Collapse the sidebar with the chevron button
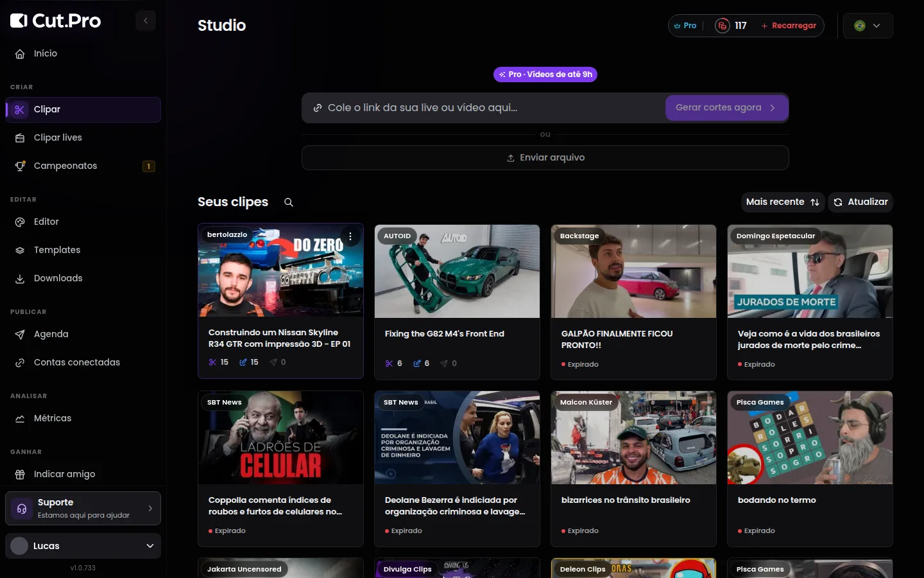924x578 pixels. click(146, 21)
